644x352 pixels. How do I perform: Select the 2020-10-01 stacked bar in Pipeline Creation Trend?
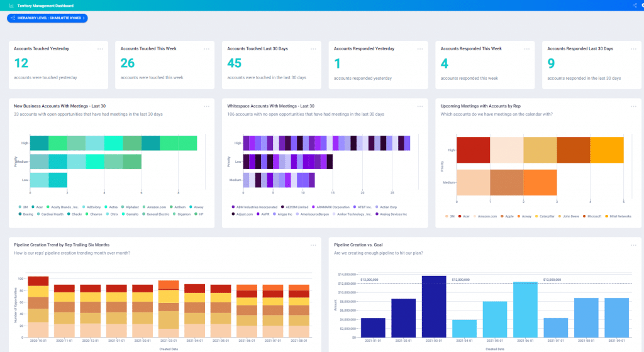[x=38, y=307]
